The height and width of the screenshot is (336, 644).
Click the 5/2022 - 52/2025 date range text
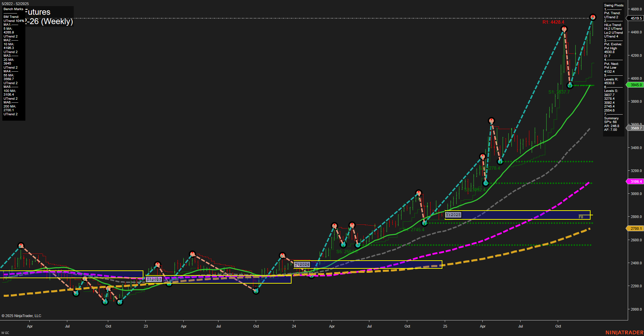pyautogui.click(x=15, y=4)
